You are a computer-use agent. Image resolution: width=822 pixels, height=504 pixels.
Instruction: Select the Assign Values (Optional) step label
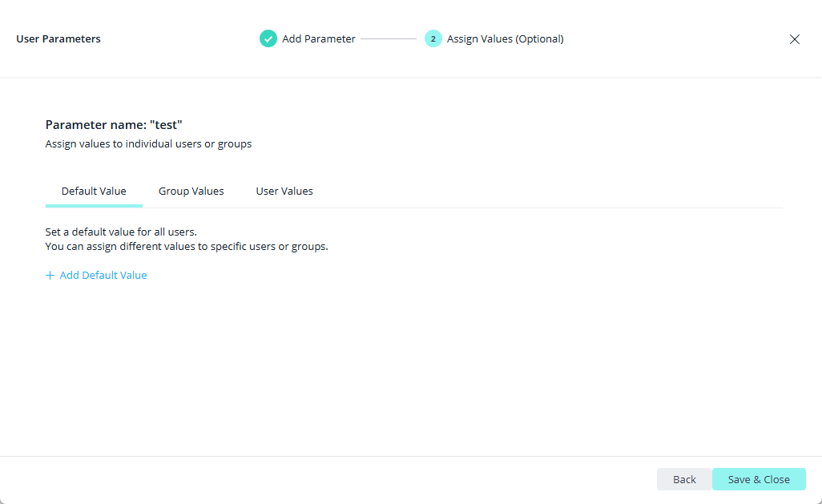(x=505, y=38)
